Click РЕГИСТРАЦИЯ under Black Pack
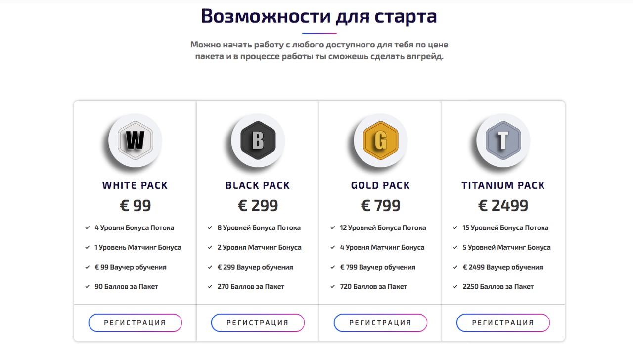The height and width of the screenshot is (364, 633). [258, 323]
